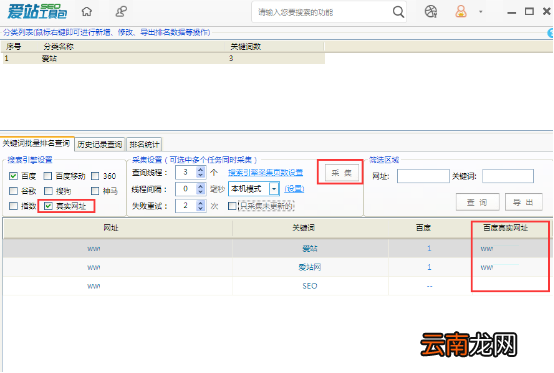Decrease the 线程间隔 value
This screenshot has height=373, width=554.
pyautogui.click(x=201, y=192)
